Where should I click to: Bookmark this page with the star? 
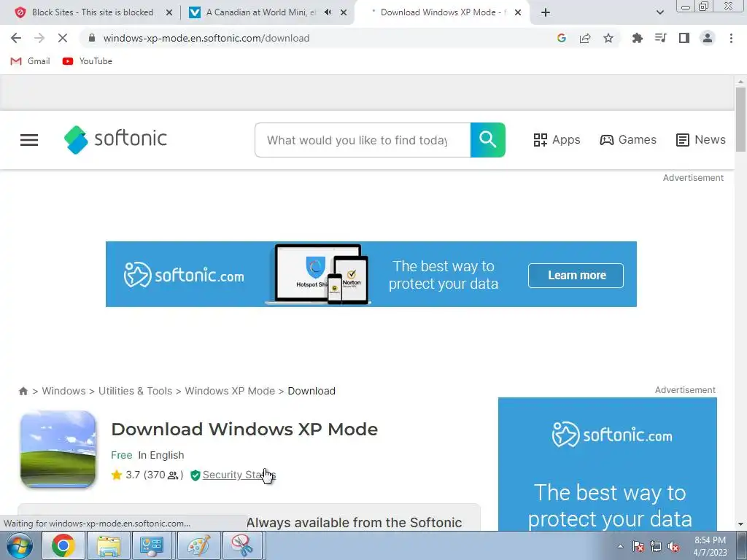point(608,38)
